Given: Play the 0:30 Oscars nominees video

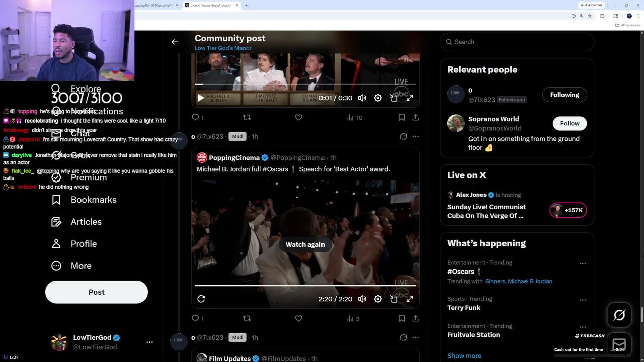Looking at the screenshot, I should 201,98.
